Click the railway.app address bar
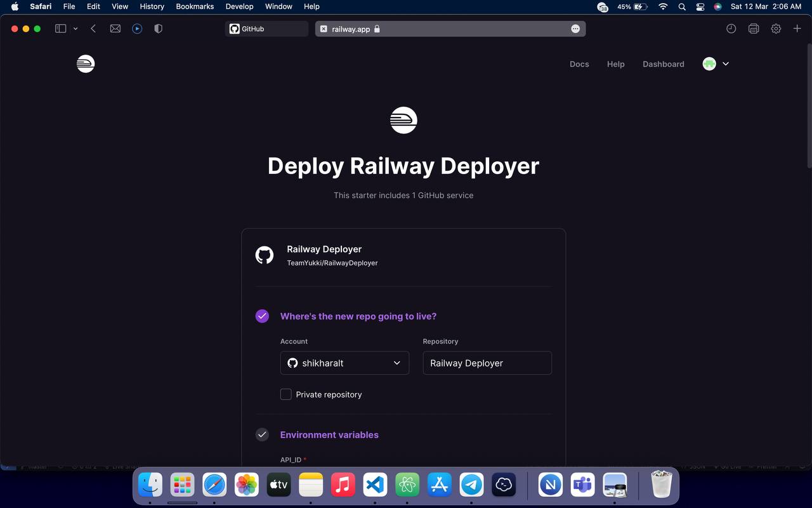Viewport: 812px width, 508px height. (x=450, y=29)
